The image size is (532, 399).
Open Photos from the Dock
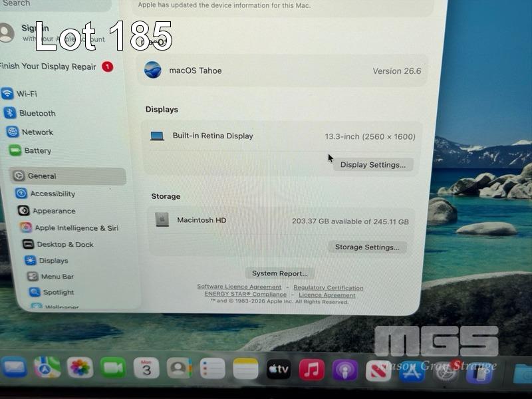click(x=80, y=368)
